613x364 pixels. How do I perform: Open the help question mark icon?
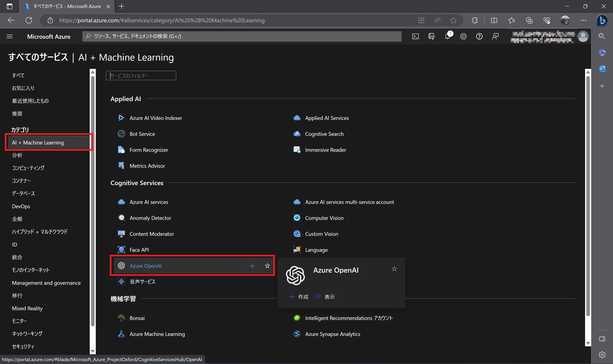click(x=479, y=36)
